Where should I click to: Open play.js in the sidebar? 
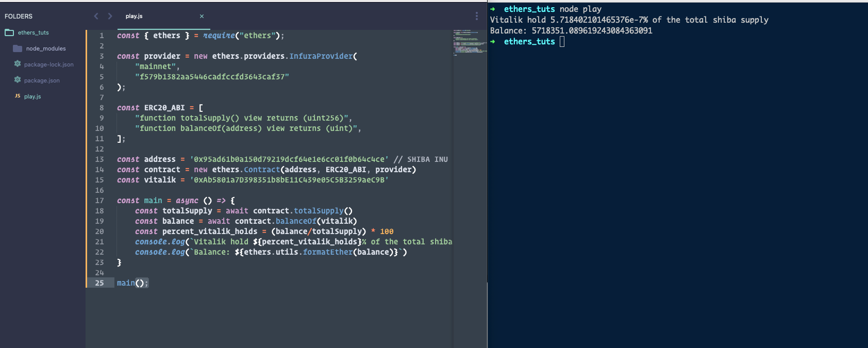(x=32, y=96)
